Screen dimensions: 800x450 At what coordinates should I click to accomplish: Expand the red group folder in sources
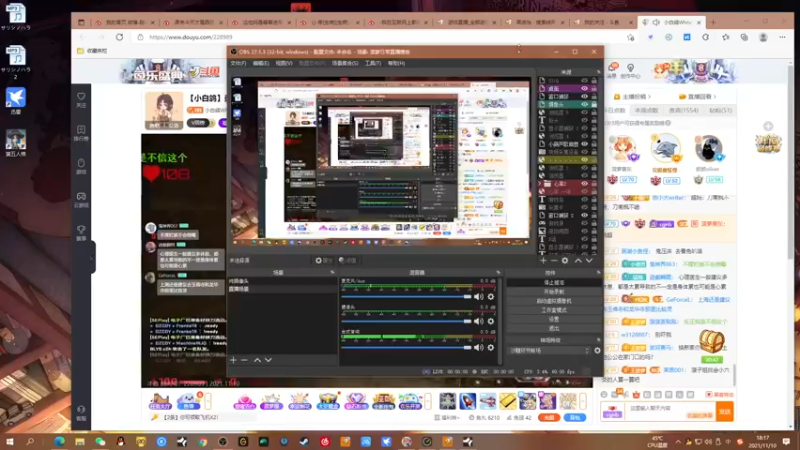[540, 184]
